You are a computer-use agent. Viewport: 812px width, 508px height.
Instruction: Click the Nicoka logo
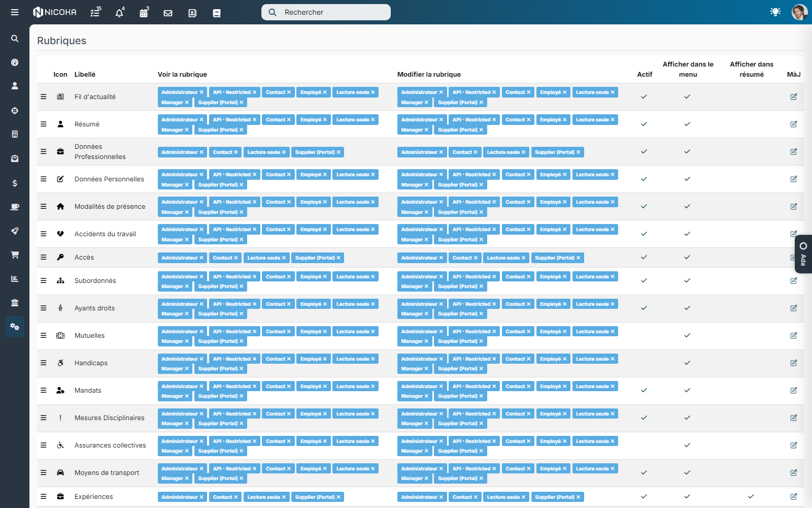55,12
